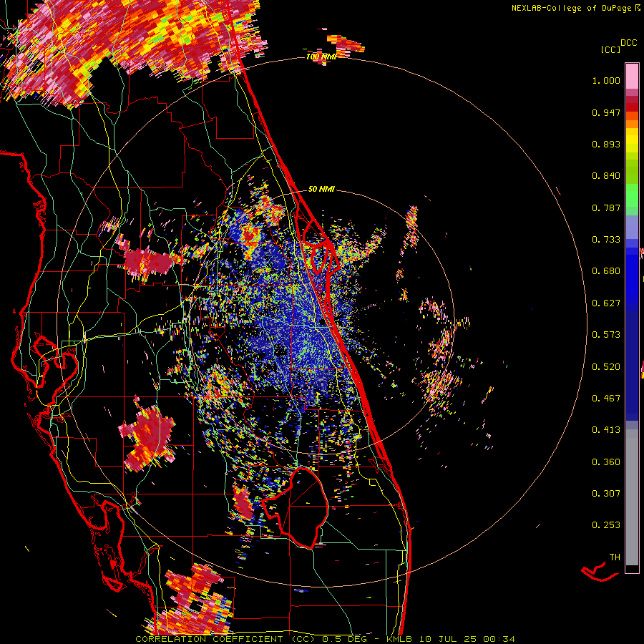Click the 0.680 scale value
This screenshot has height=644, width=644.
[x=606, y=271]
